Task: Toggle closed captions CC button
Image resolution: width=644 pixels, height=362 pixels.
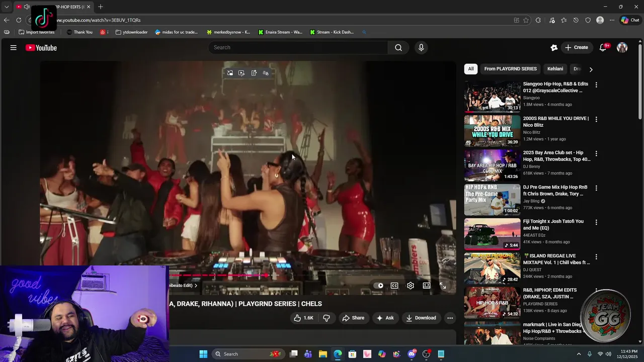Action: pos(394,286)
